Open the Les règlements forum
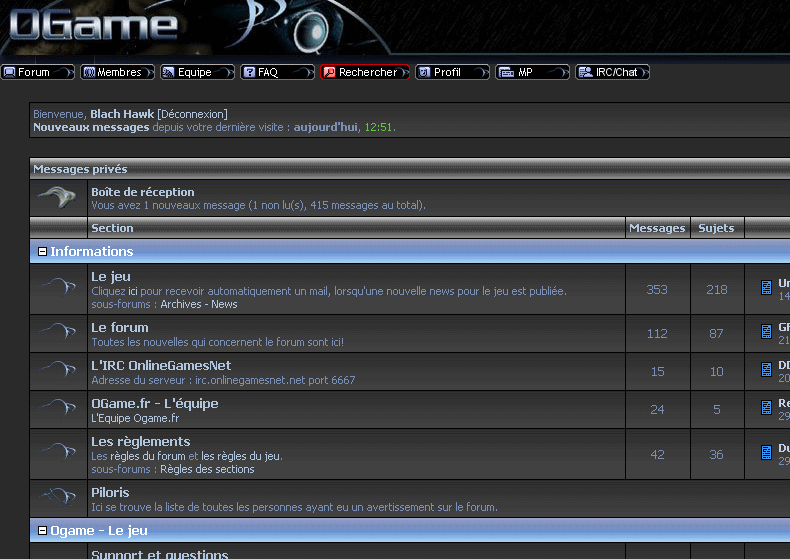Image resolution: width=790 pixels, height=559 pixels. pos(141,441)
